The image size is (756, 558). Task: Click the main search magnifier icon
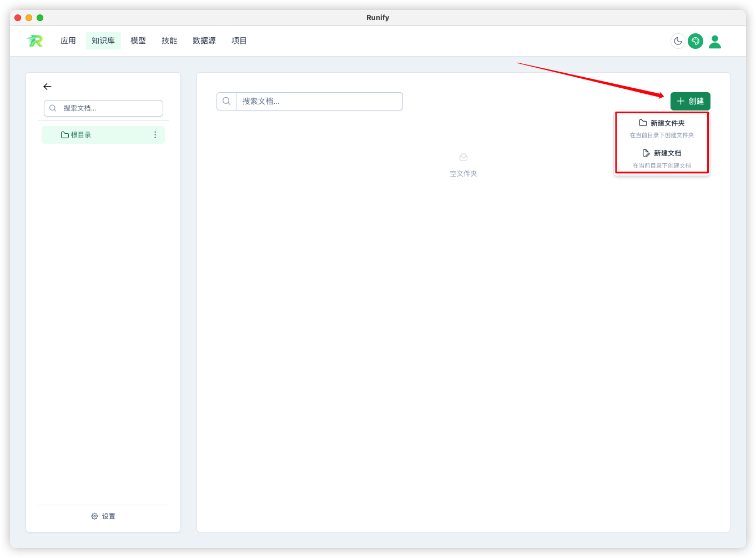click(x=226, y=101)
